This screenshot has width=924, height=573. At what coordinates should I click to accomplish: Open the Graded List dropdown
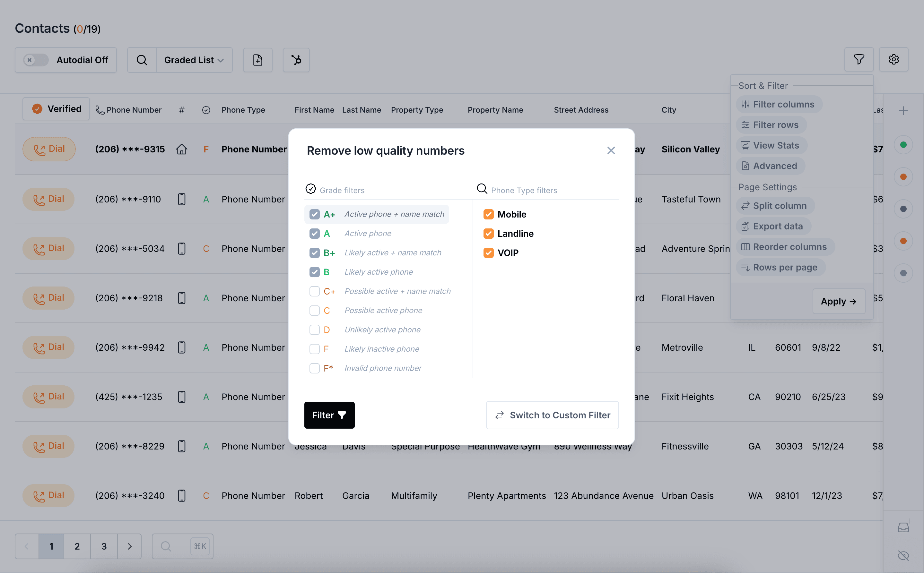coord(194,60)
